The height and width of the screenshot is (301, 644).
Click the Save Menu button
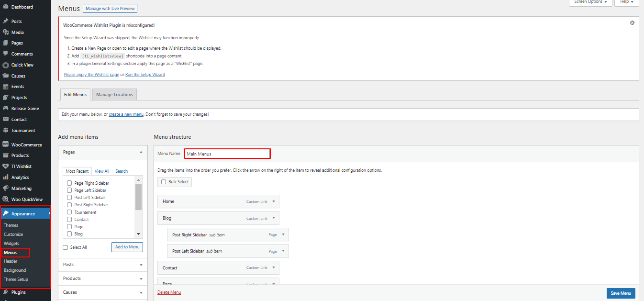621,293
